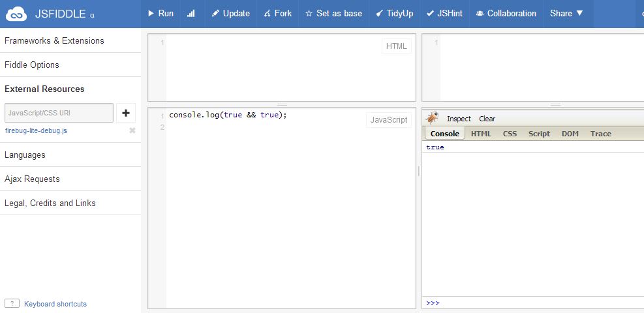Click Update to save fiddle
This screenshot has width=644, height=313.
[230, 14]
